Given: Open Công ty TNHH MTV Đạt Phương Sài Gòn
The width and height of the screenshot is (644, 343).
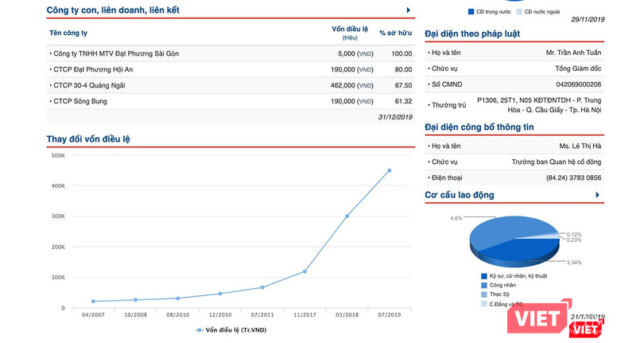Looking at the screenshot, I should click(x=106, y=53).
